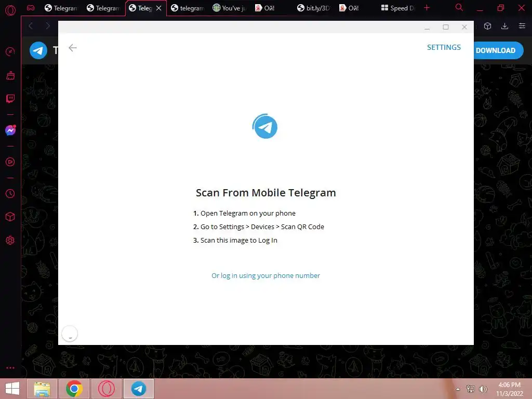The image size is (532, 399).
Task: Click the network icon in the system tray
Action: [471, 389]
